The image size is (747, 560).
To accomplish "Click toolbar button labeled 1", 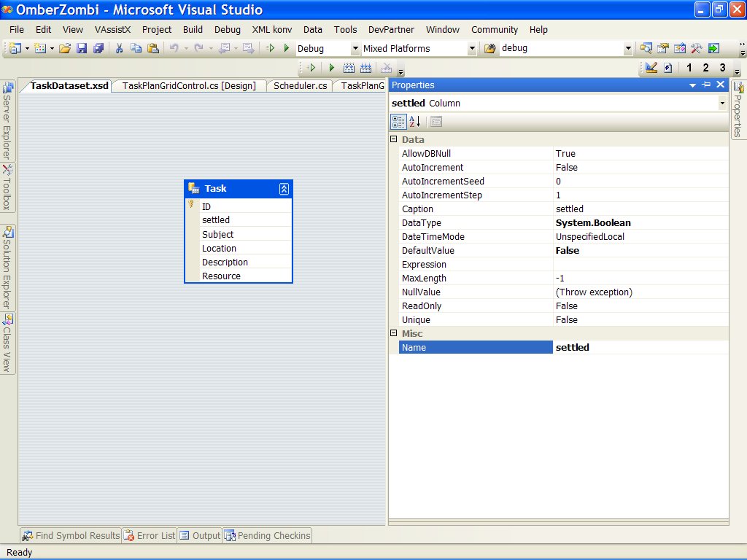I will (x=689, y=68).
